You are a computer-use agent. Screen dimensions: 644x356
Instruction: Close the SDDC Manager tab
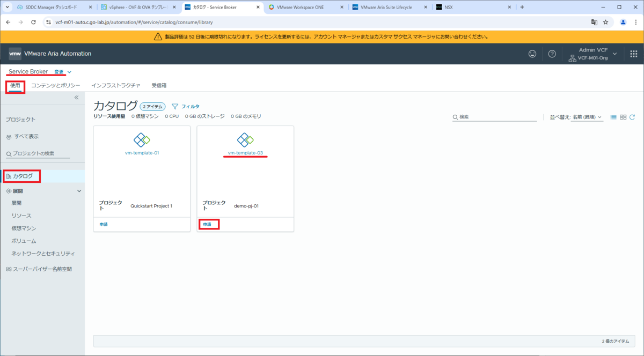(90, 8)
